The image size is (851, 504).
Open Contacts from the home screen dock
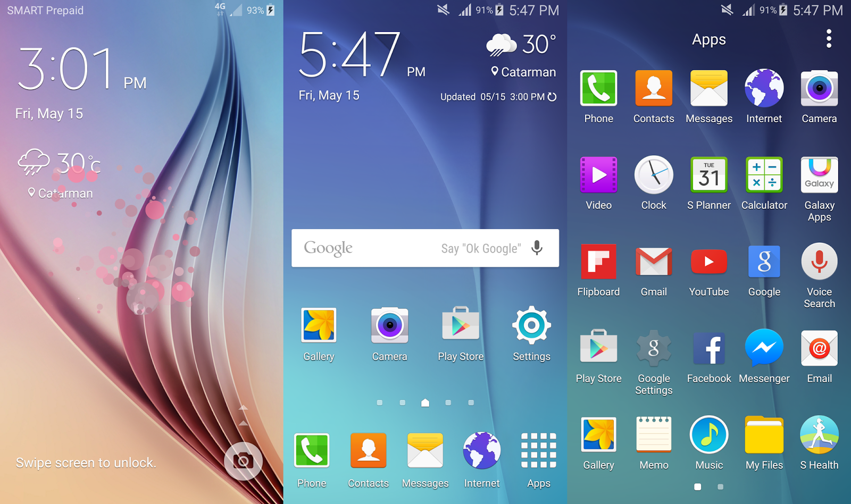tap(368, 460)
